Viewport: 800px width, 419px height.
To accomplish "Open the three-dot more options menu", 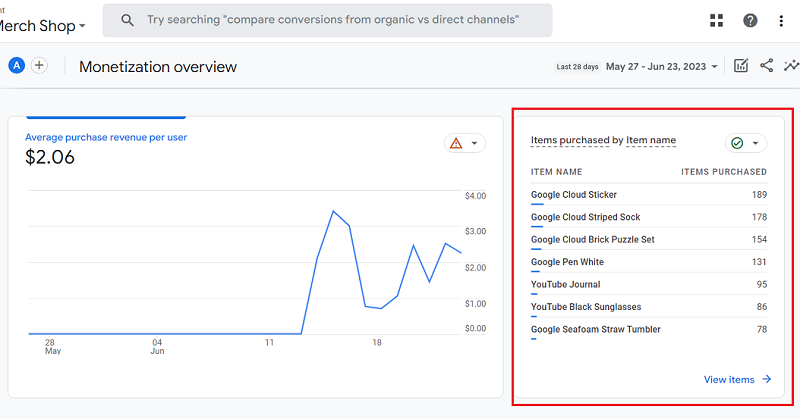I will click(x=781, y=21).
